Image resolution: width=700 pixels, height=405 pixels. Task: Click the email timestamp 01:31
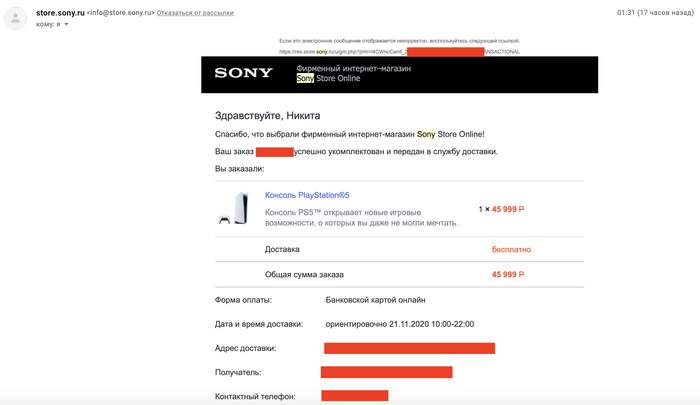pos(627,13)
